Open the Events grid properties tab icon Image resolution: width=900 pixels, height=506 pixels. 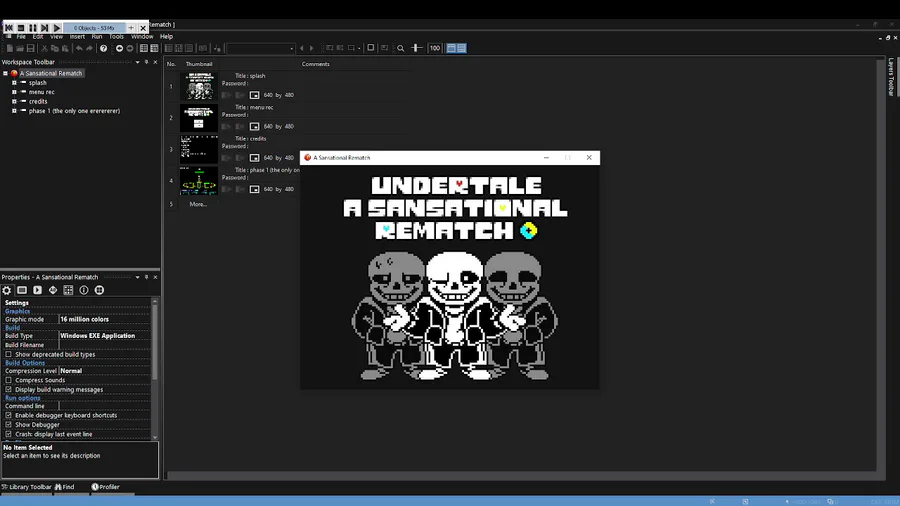point(68,290)
